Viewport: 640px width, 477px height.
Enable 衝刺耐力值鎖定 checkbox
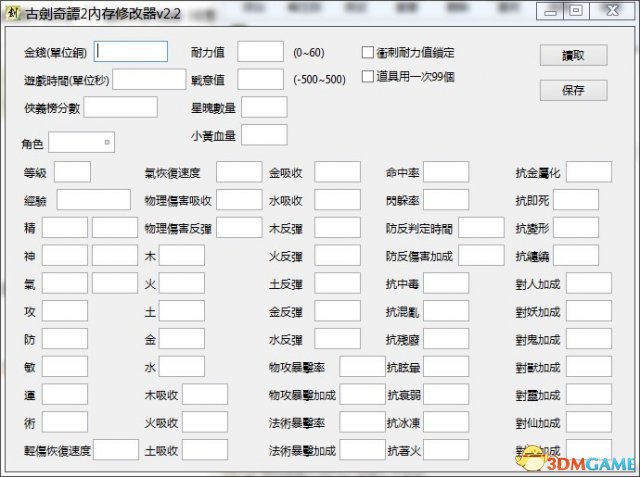tap(368, 52)
